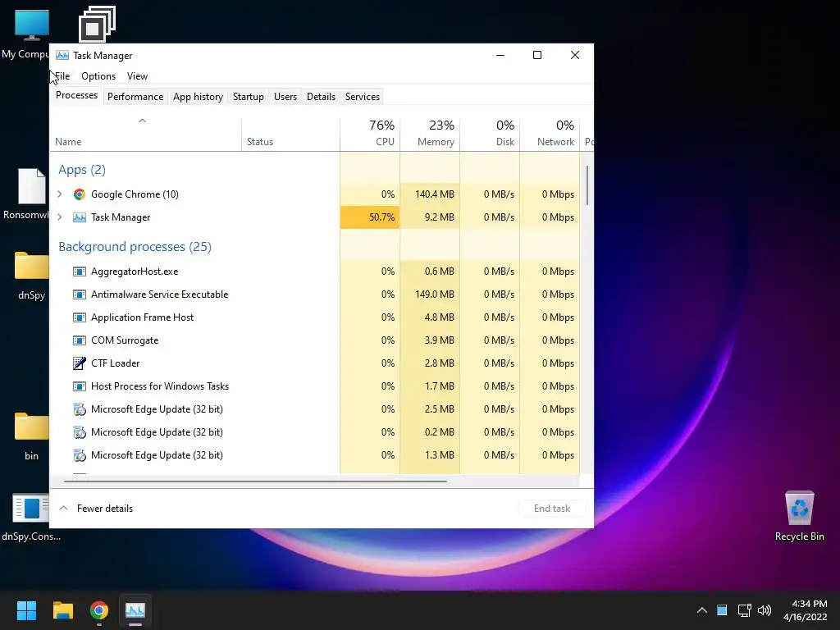
Task: Open Google Chrome from the taskbar
Action: coord(99,610)
